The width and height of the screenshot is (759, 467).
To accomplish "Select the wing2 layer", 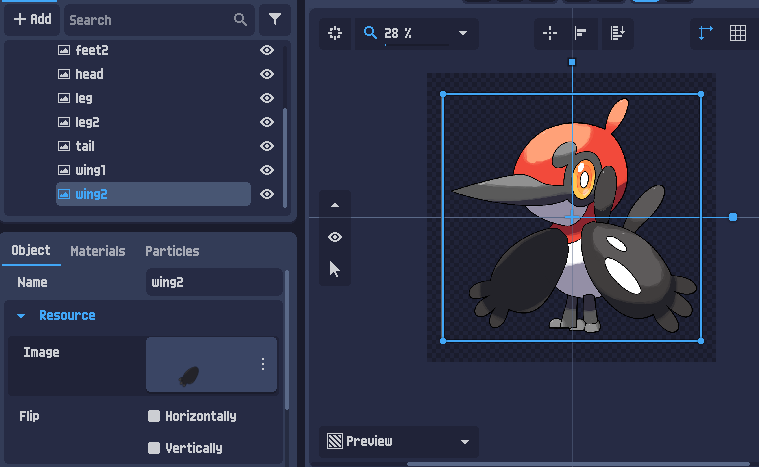I will 153,194.
